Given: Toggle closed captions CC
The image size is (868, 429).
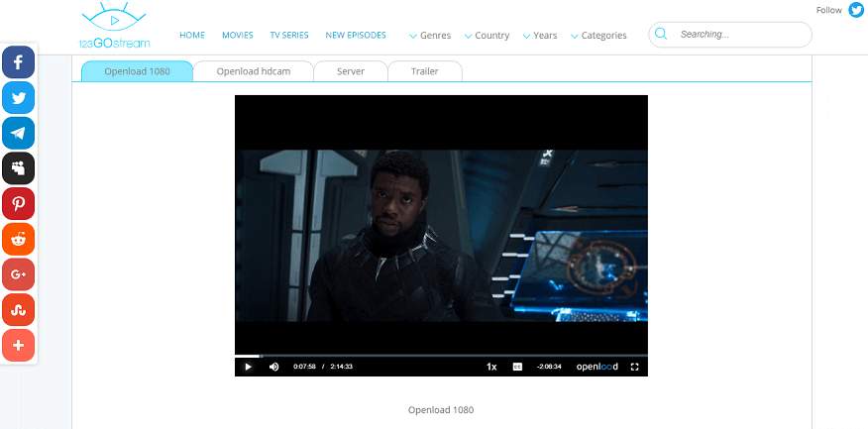Looking at the screenshot, I should (x=517, y=367).
